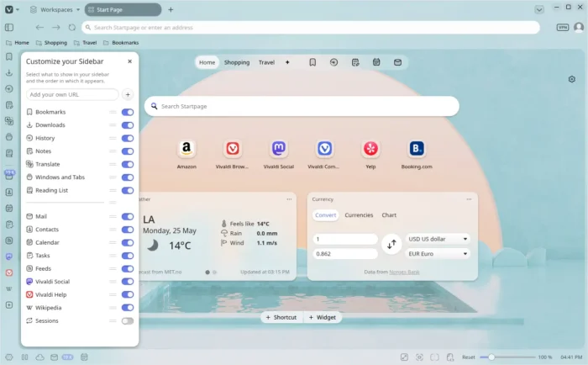
Task: Select the Chart tab in Currency widget
Action: coord(389,215)
